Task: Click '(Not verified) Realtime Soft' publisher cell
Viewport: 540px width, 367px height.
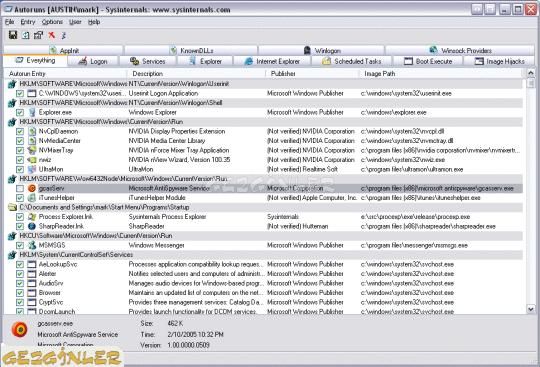Action: click(302, 169)
